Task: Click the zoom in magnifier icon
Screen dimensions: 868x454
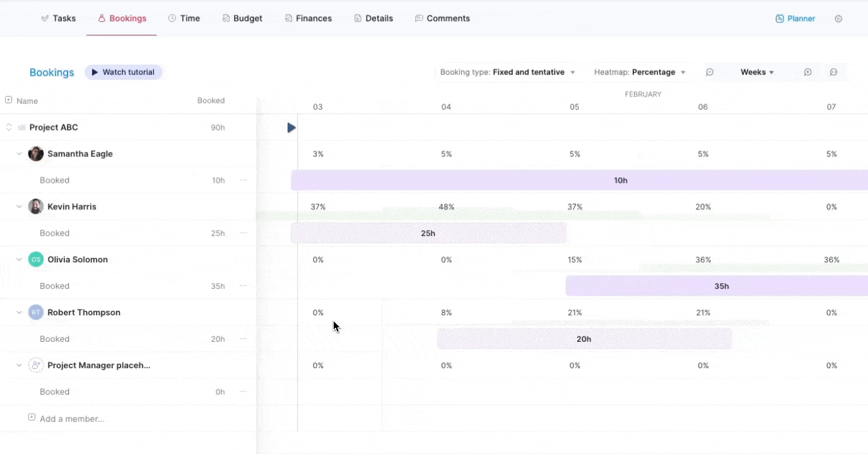Action: tap(807, 73)
